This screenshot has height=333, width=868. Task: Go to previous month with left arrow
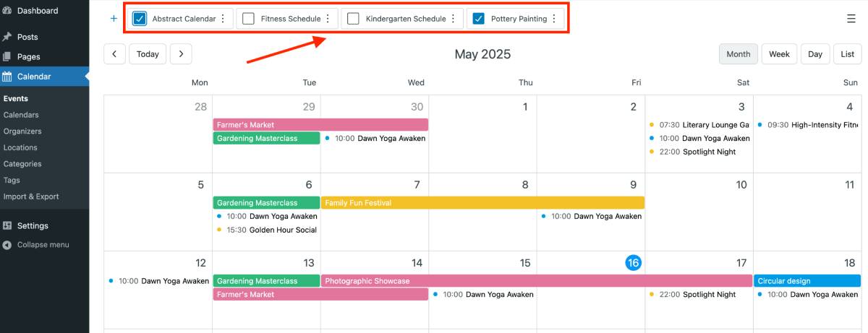coord(114,54)
